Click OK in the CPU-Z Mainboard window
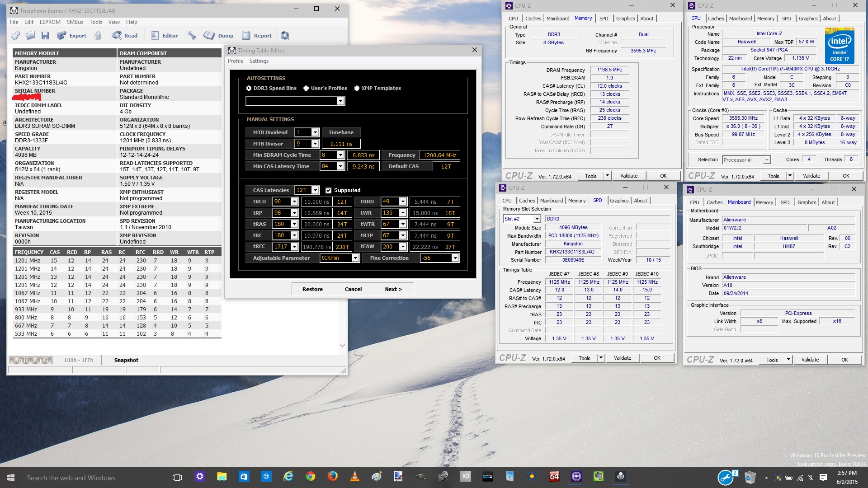Screen dimensions: 868x488 coord(844,360)
